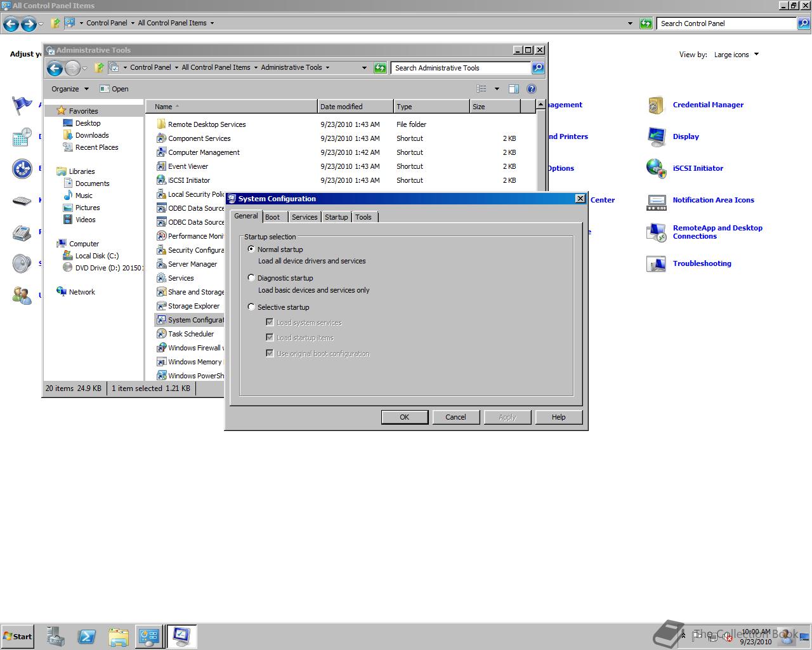Click the RemoteApp and Desktop Connections icon

[656, 232]
